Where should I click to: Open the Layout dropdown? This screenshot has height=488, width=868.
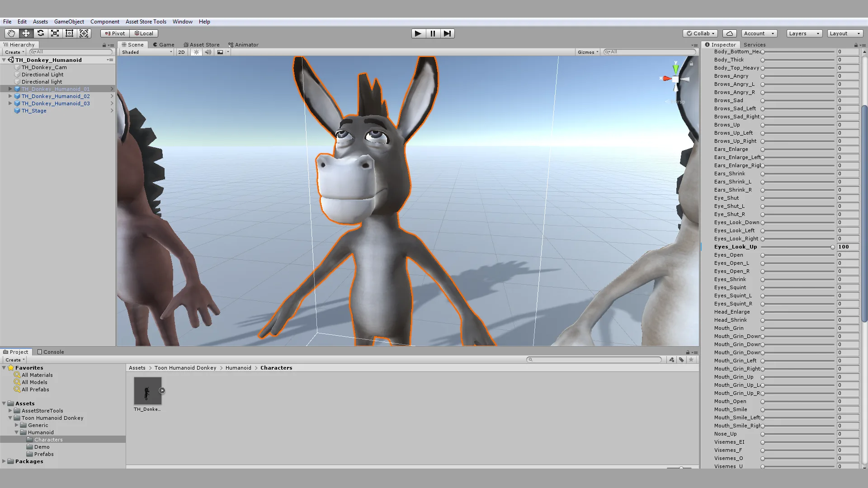[x=845, y=33]
